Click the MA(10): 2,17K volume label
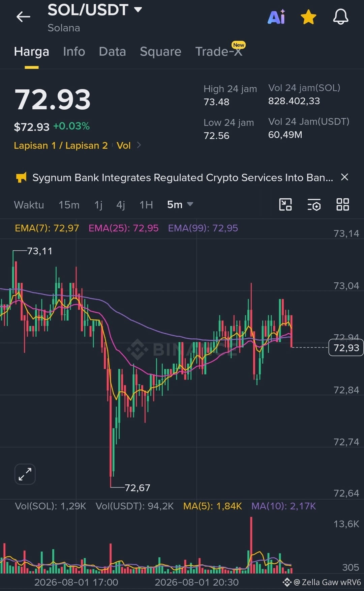The height and width of the screenshot is (591, 364). (284, 506)
